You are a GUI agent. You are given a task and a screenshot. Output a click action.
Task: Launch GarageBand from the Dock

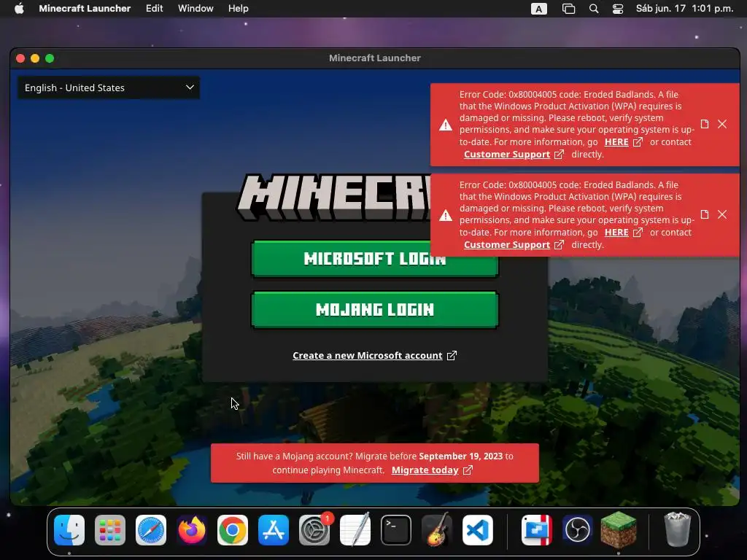point(437,530)
